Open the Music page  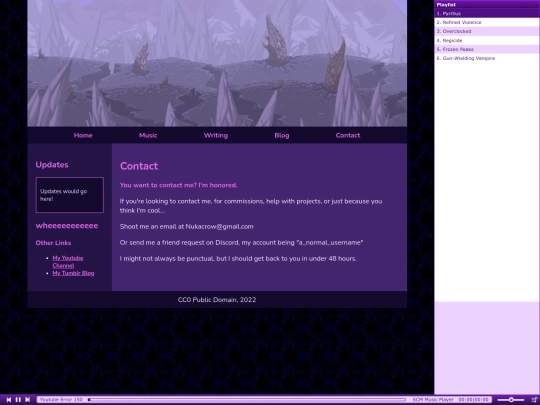point(148,135)
